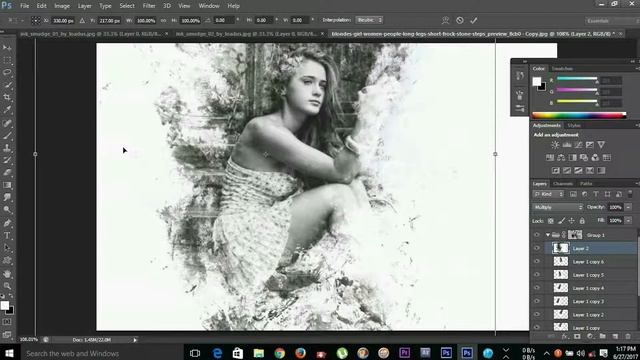
Task: Select the Hand tool
Action: [7, 274]
